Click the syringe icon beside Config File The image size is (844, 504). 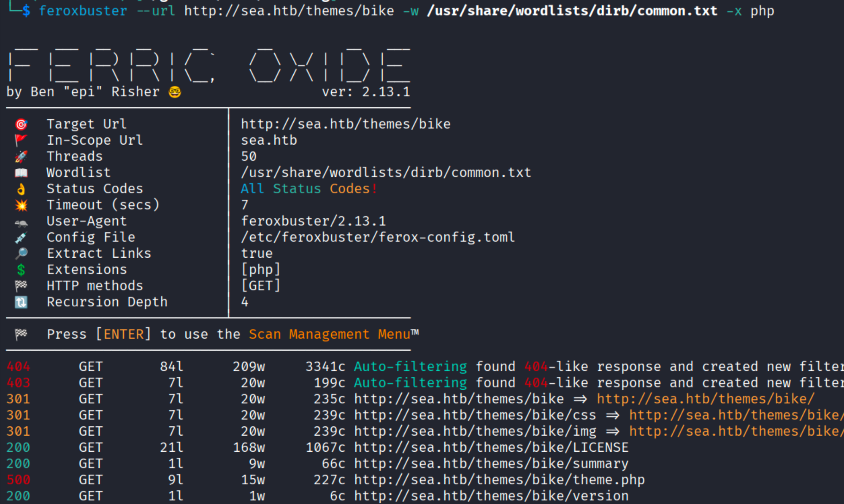pos(21,237)
